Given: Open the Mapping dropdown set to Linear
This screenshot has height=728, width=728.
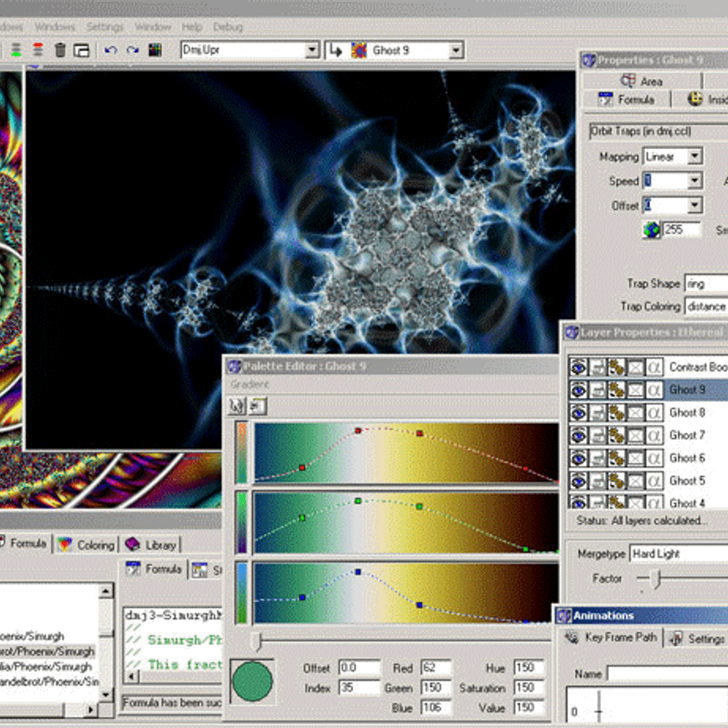Looking at the screenshot, I should [695, 157].
